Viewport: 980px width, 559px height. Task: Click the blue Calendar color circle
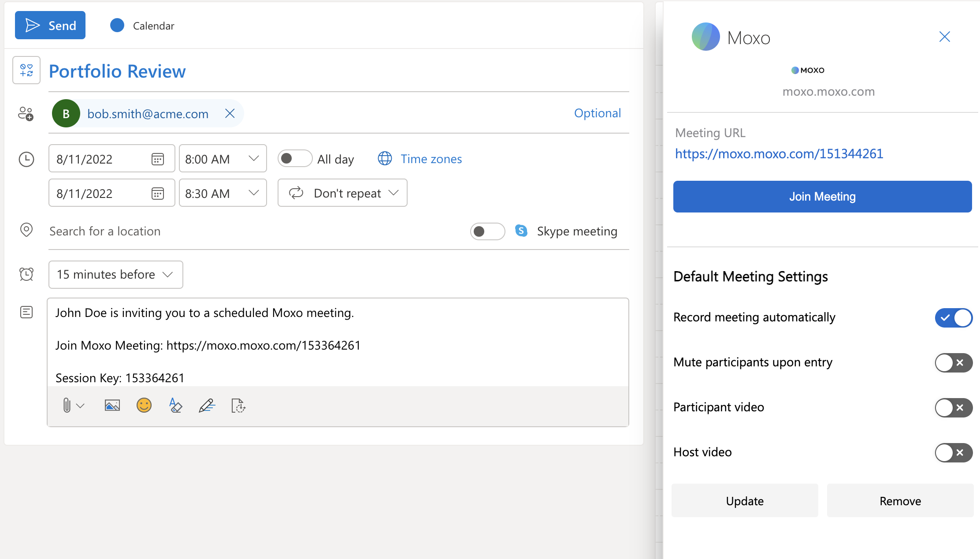pos(117,26)
